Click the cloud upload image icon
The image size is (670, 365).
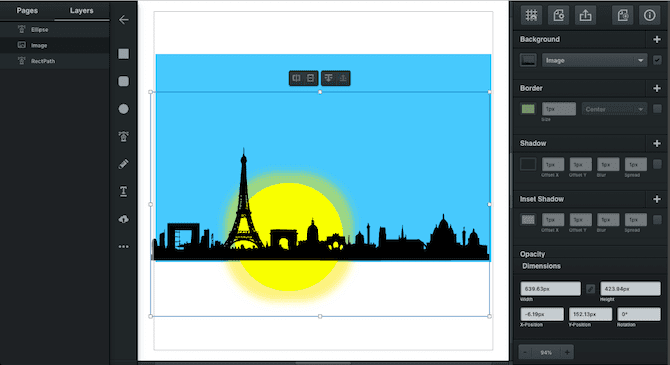click(123, 219)
